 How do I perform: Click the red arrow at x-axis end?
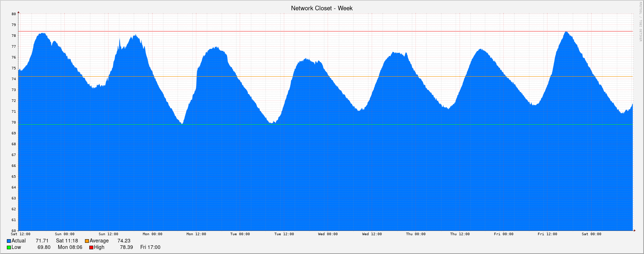coord(634,230)
